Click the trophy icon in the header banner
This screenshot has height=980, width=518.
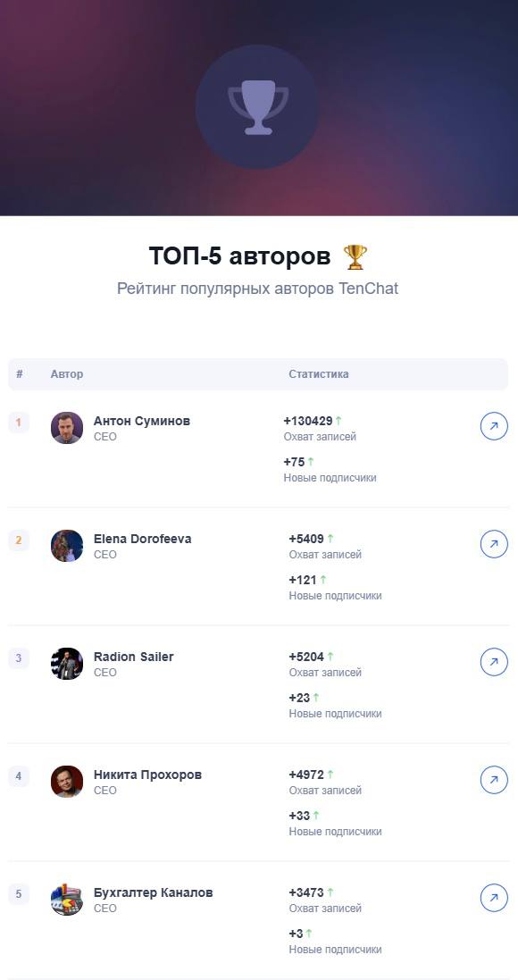coord(258,105)
